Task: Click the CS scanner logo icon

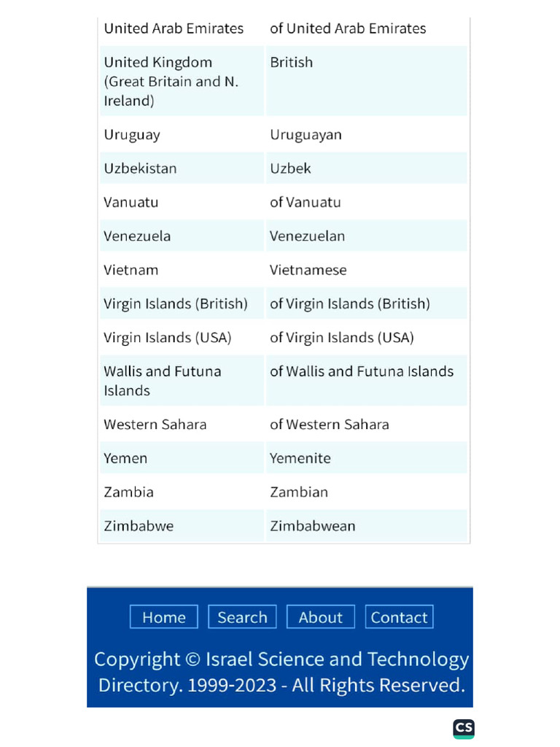Action: tap(464, 728)
